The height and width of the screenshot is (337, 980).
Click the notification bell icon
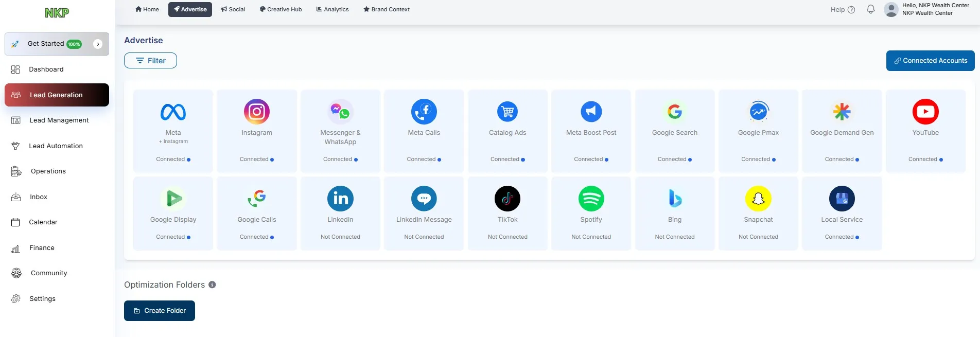[870, 9]
